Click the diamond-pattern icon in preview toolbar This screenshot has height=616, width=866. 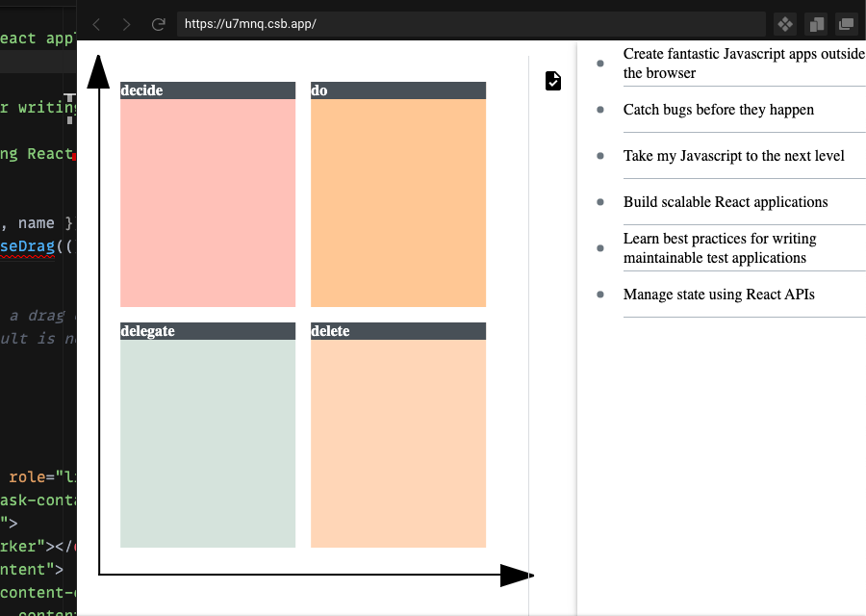point(785,24)
